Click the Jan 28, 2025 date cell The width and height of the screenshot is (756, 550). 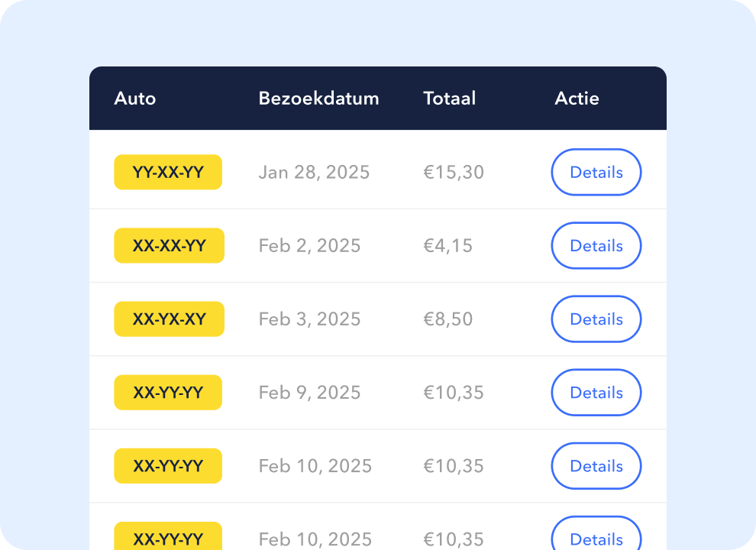click(x=314, y=172)
